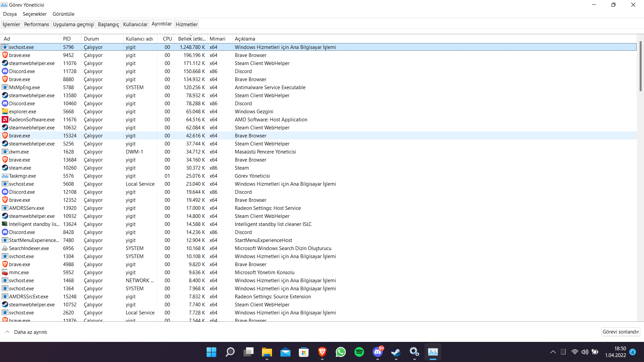644x362 pixels.
Task: Sort processes by PID column header
Action: point(67,39)
